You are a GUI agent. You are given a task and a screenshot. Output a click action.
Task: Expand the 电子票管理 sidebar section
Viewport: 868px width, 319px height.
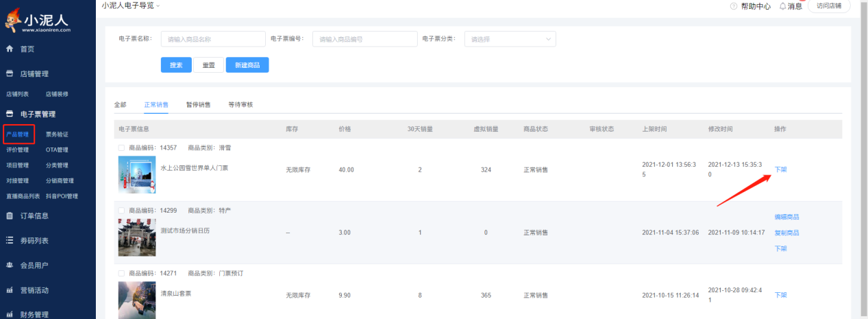(x=38, y=115)
